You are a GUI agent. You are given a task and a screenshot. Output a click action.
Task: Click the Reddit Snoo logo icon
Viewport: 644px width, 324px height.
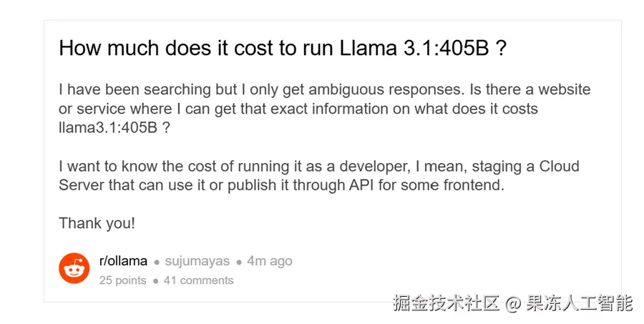pyautogui.click(x=74, y=268)
